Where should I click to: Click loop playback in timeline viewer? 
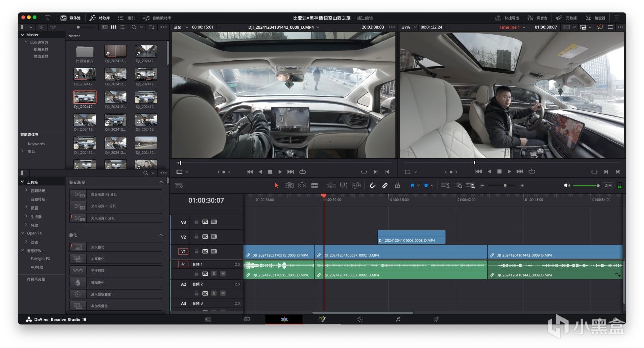point(532,172)
